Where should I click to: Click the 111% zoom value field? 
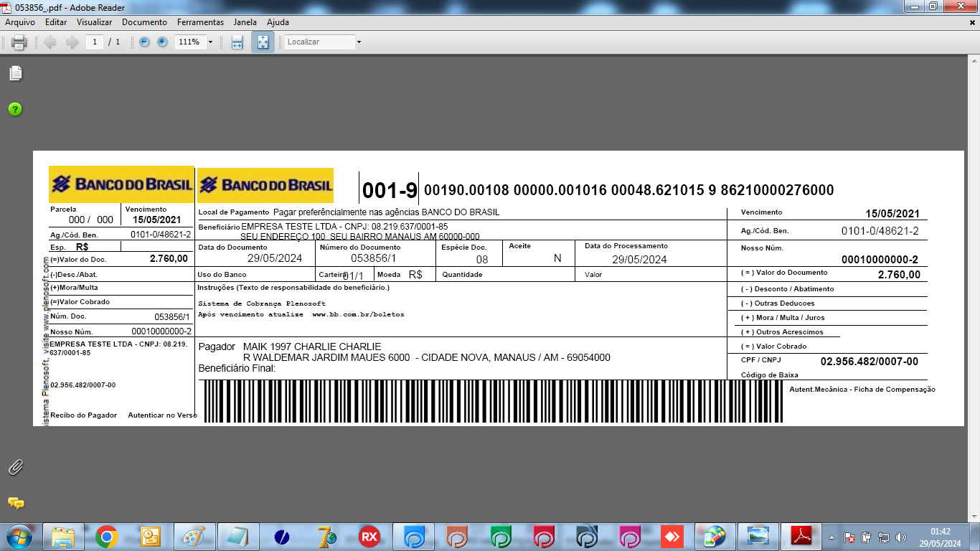click(x=189, y=42)
